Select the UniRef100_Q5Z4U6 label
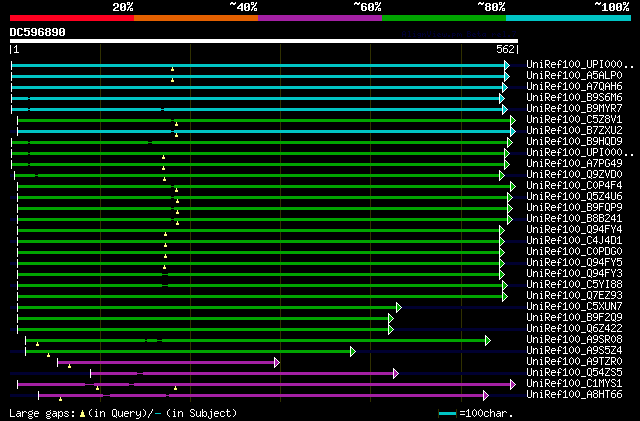 coord(574,197)
